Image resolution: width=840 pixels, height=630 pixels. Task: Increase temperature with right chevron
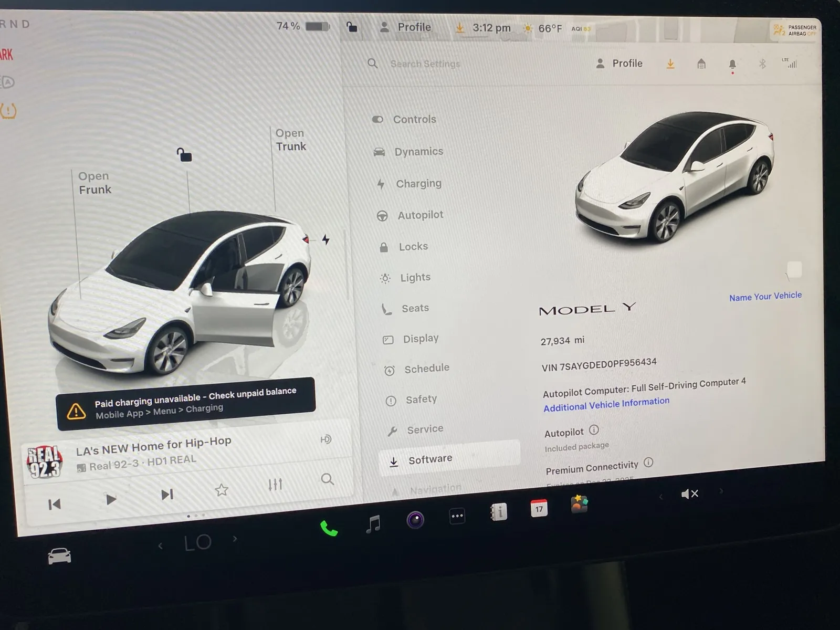click(x=235, y=539)
